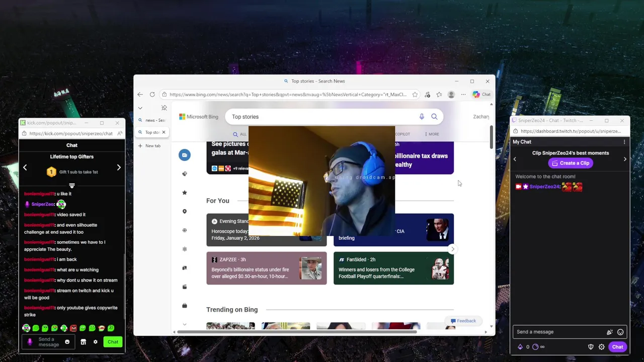Image resolution: width=644 pixels, height=362 pixels.
Task: Add Bing news page to favorites
Action: coord(415,95)
